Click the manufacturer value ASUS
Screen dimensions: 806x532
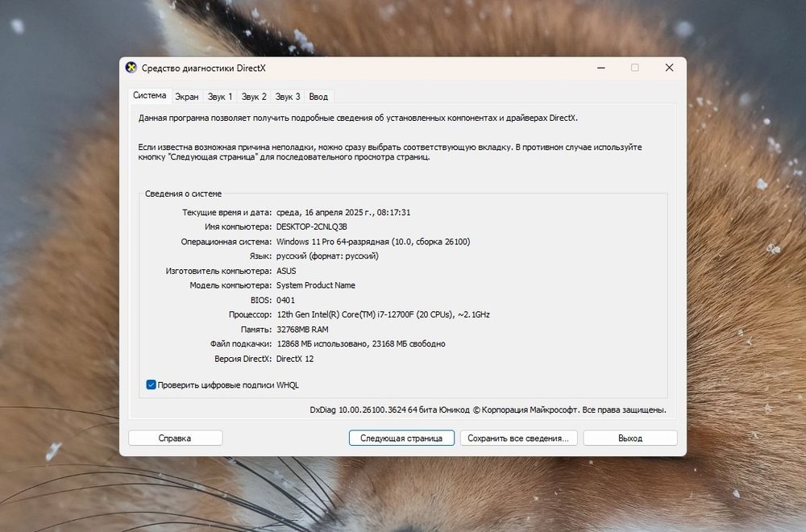[x=286, y=271]
